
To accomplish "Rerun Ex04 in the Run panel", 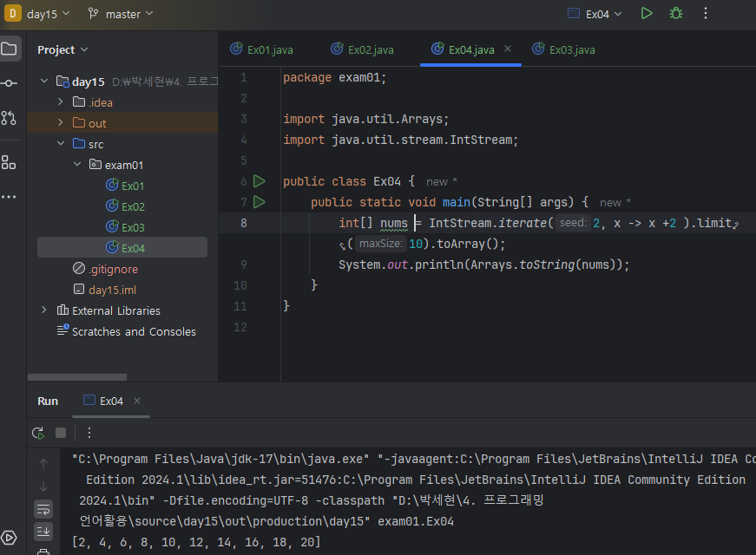I will click(x=38, y=433).
